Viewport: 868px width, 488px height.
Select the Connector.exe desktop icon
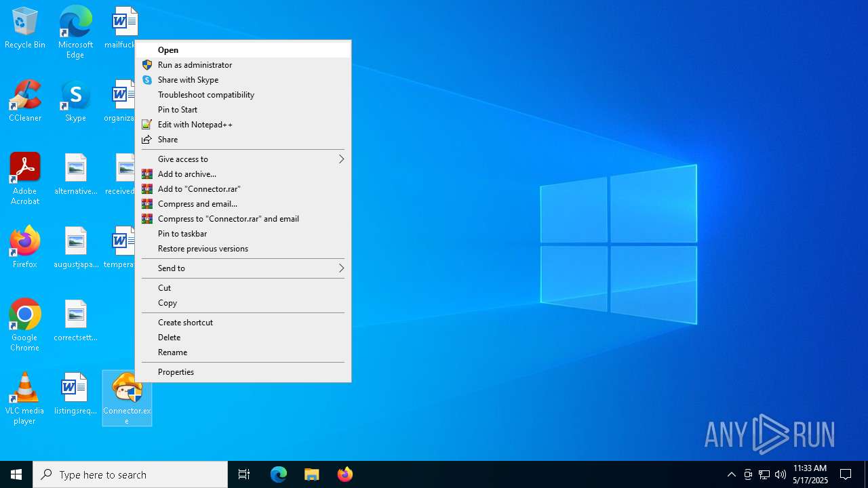click(x=127, y=399)
